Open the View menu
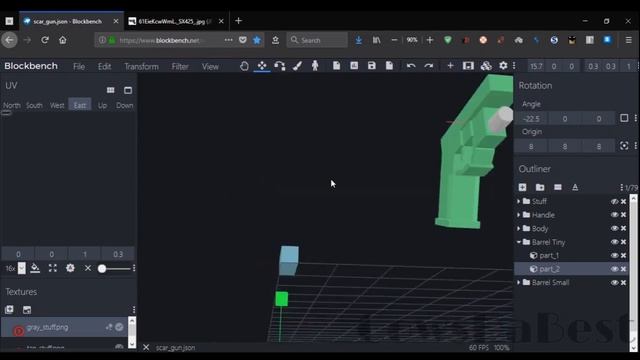This screenshot has height=360, width=640. tap(210, 67)
